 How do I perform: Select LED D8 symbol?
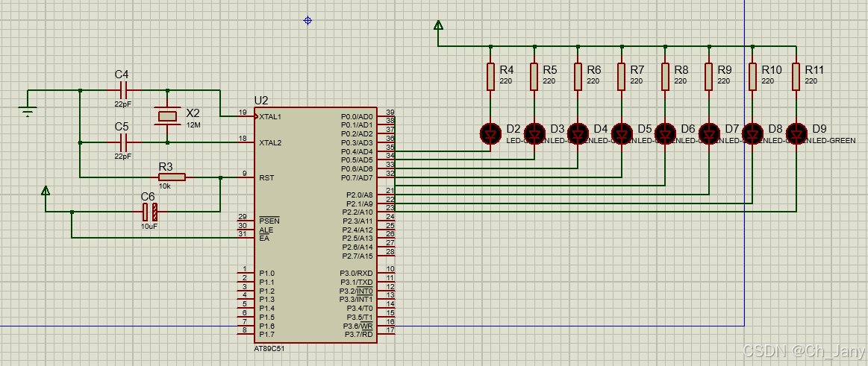[x=752, y=133]
